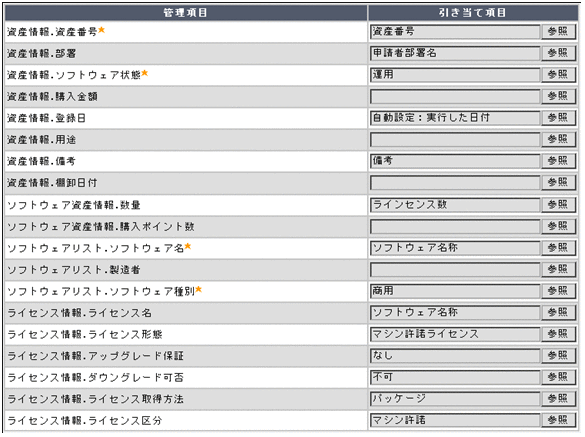This screenshot has width=585, height=437.
Task: Open 参照 for ソフトウェアリスト.製造者
Action: coord(558,270)
